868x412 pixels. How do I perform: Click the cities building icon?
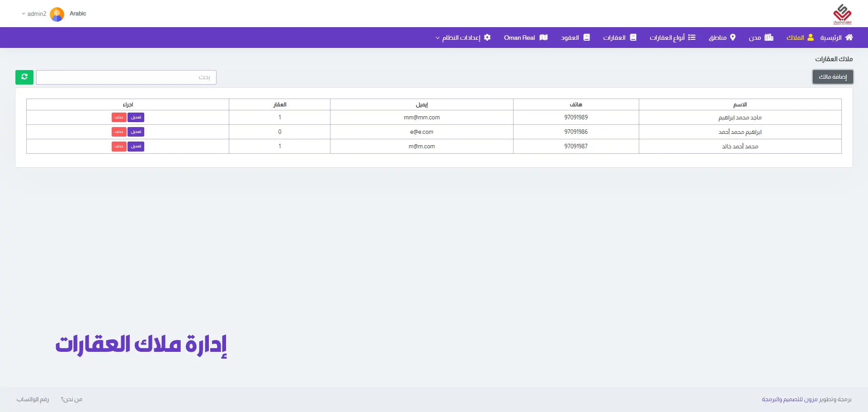[769, 38]
